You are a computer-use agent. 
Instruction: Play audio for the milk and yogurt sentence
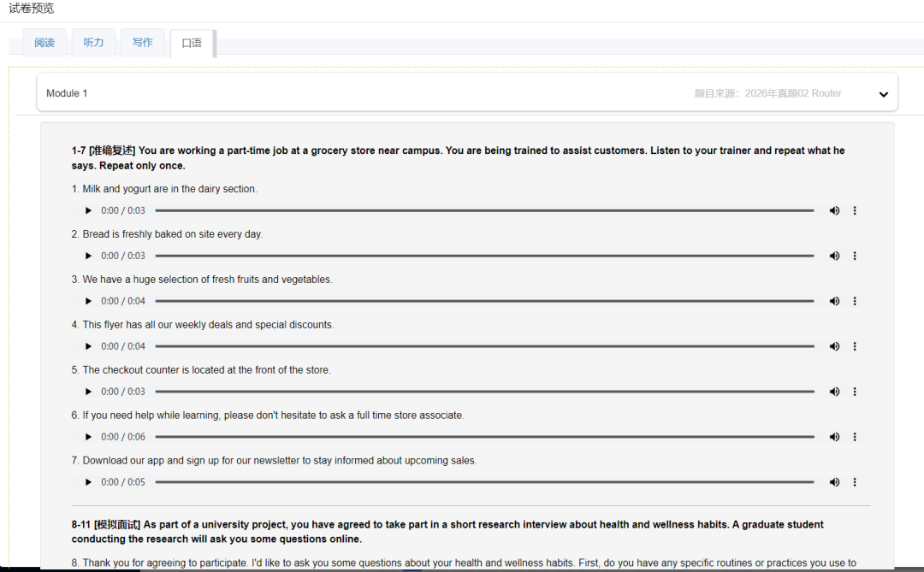pos(88,210)
